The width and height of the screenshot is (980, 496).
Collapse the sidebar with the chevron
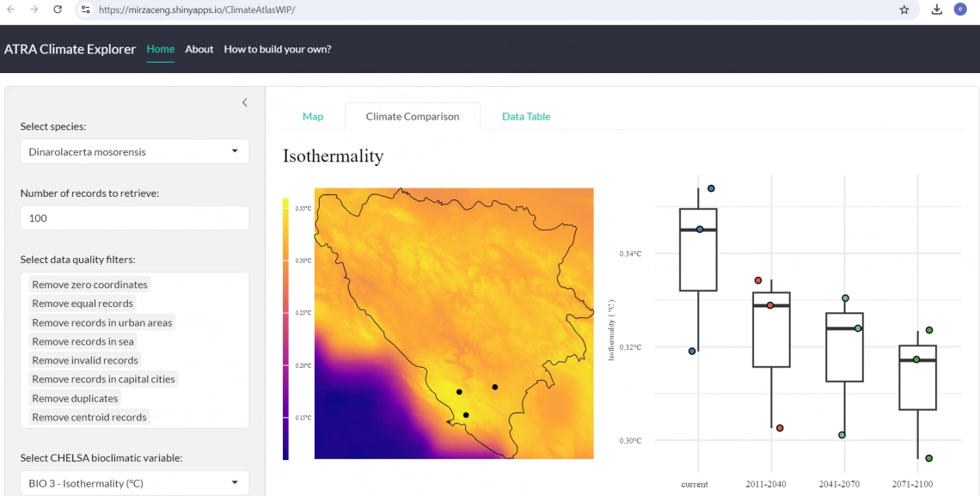[244, 101]
